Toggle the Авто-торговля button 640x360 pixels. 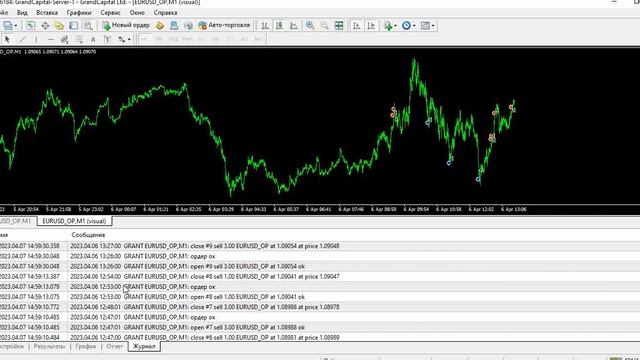point(224,25)
